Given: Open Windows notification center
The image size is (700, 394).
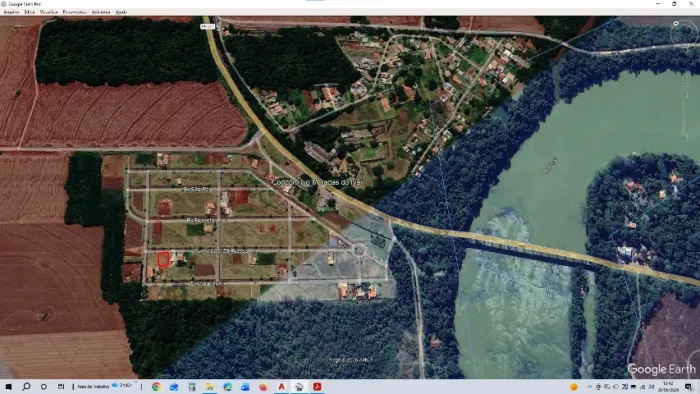Looking at the screenshot, I should click(689, 386).
